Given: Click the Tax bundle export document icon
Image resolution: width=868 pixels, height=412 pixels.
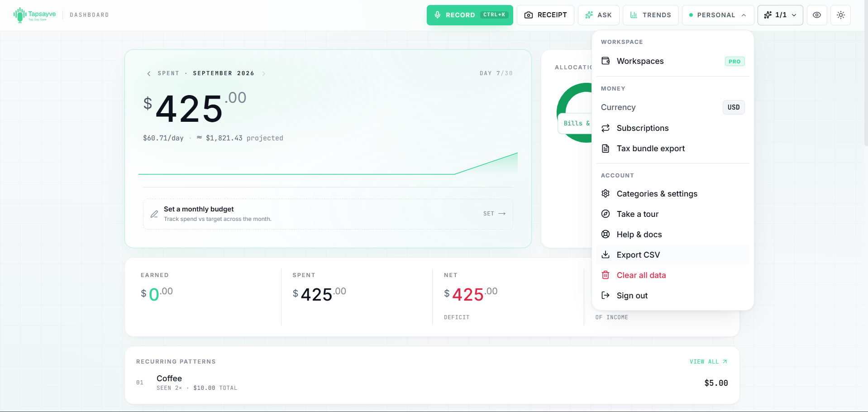Looking at the screenshot, I should point(606,149).
